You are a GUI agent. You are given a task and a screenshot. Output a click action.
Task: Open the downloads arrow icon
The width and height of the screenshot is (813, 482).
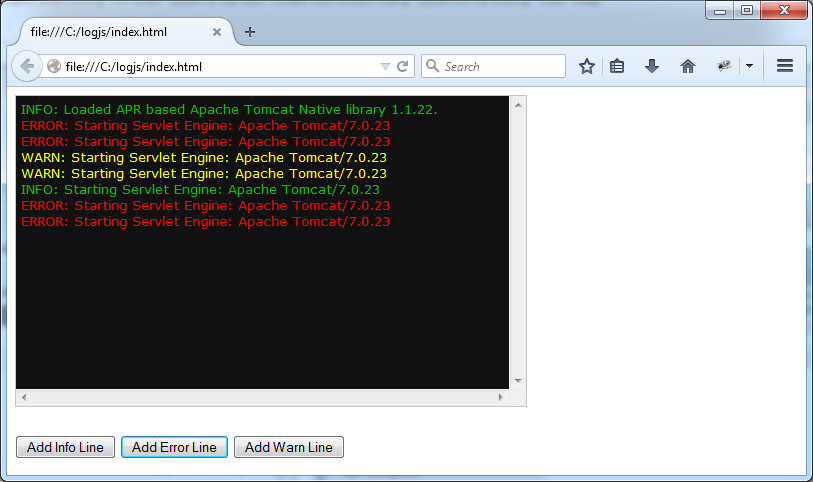(652, 66)
